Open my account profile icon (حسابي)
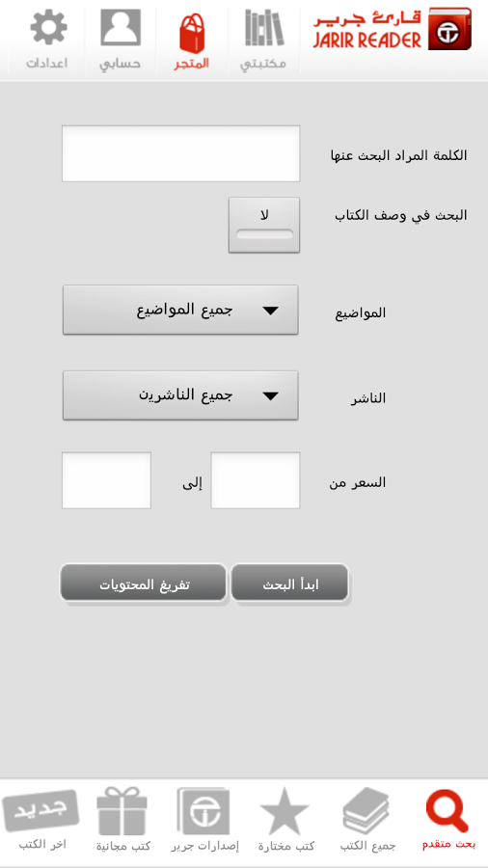 (x=120, y=28)
